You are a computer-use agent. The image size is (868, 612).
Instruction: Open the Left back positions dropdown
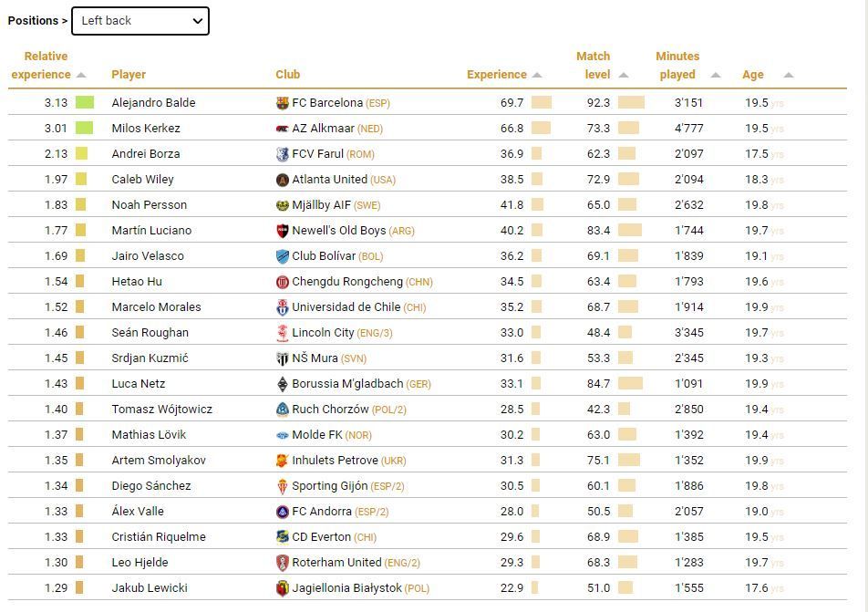pos(140,21)
